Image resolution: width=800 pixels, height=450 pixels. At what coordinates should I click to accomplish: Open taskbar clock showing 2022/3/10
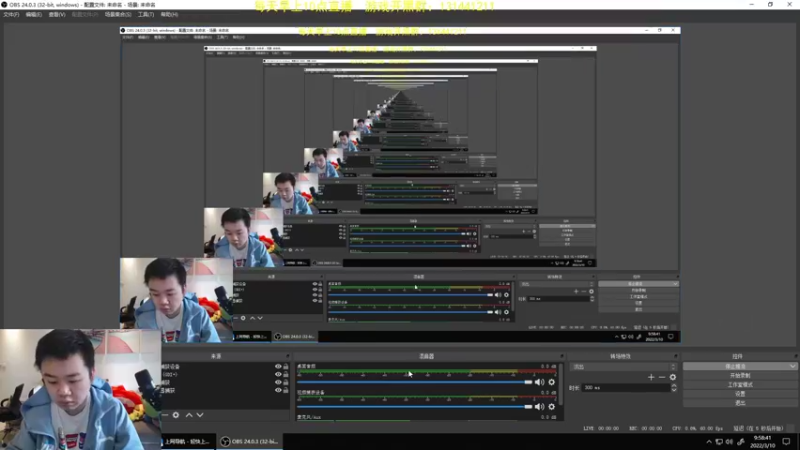(x=763, y=442)
